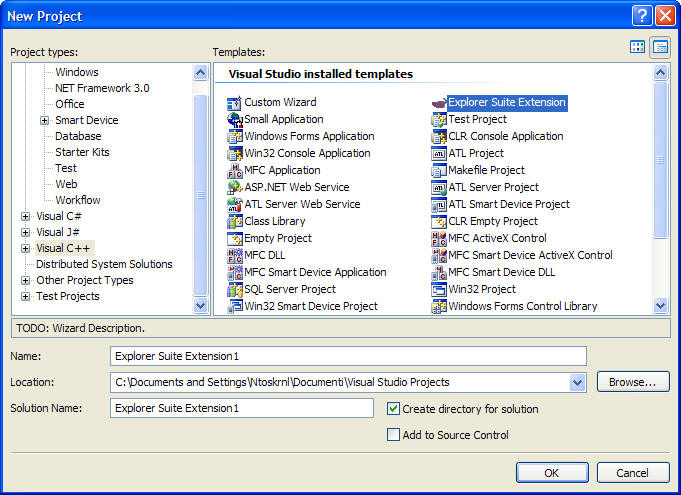Select the MFC ActiveX Control icon
Image resolution: width=681 pixels, height=495 pixels.
click(x=439, y=238)
